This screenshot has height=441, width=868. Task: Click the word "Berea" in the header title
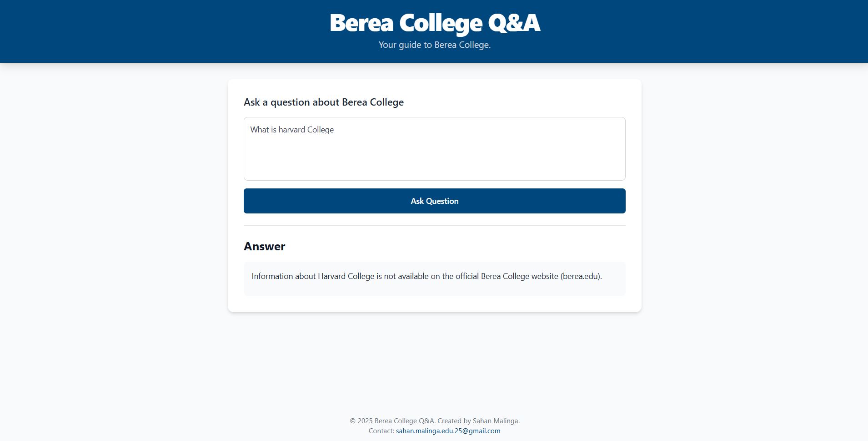[361, 23]
